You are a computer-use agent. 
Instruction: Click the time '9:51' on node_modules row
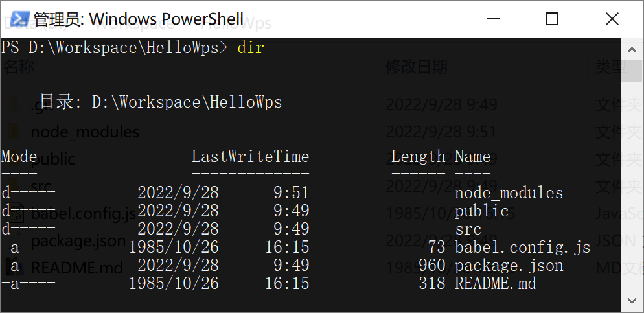coord(291,193)
